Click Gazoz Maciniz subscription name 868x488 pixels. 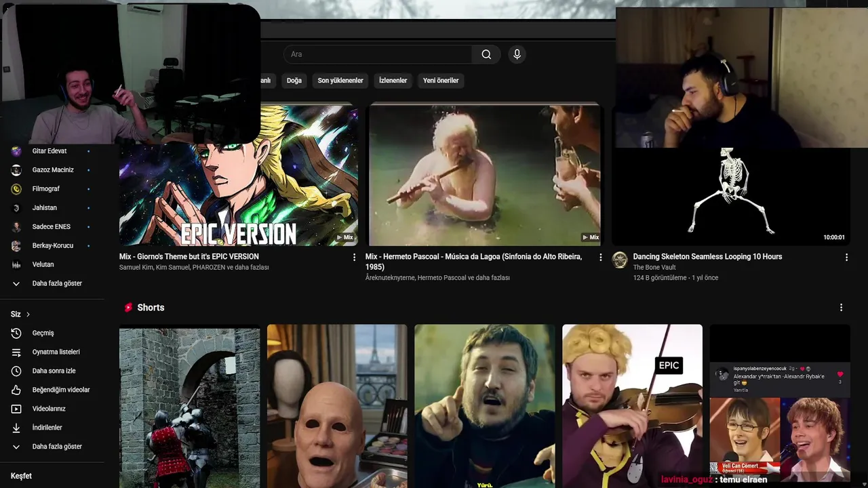[53, 170]
